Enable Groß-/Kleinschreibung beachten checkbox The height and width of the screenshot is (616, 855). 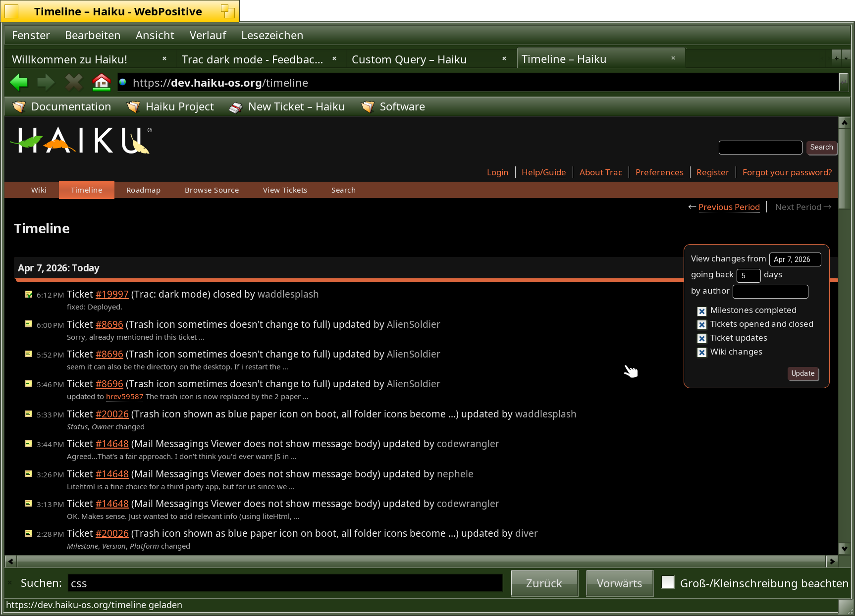point(668,582)
